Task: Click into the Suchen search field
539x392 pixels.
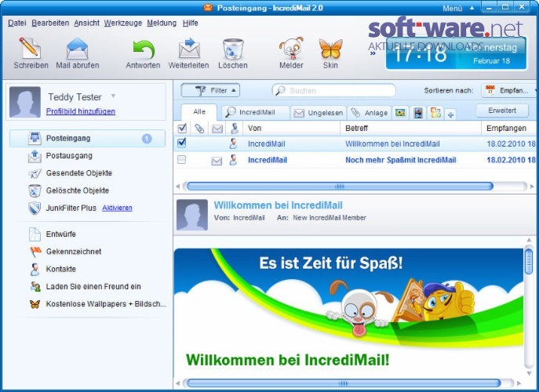Action: point(333,90)
